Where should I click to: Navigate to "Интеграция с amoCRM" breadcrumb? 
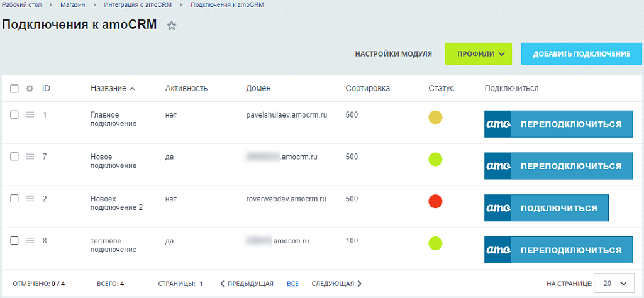point(136,5)
